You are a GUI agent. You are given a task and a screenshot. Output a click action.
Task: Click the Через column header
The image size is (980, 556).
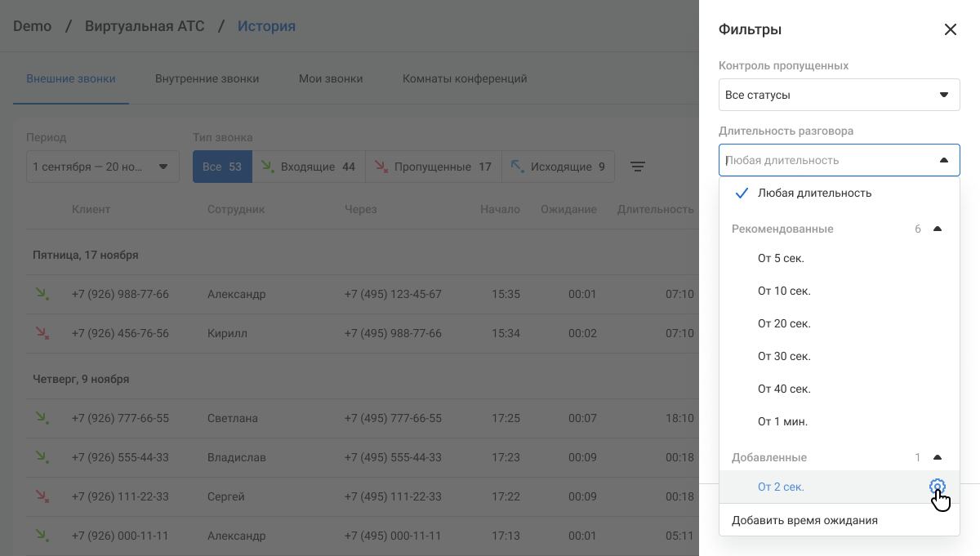coord(361,209)
